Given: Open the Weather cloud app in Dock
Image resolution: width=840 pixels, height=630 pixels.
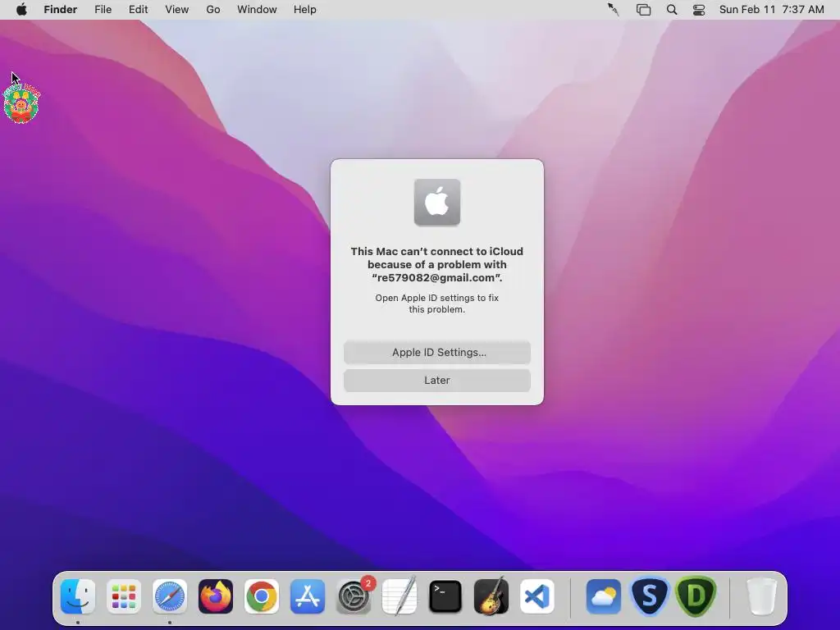Looking at the screenshot, I should pos(603,596).
